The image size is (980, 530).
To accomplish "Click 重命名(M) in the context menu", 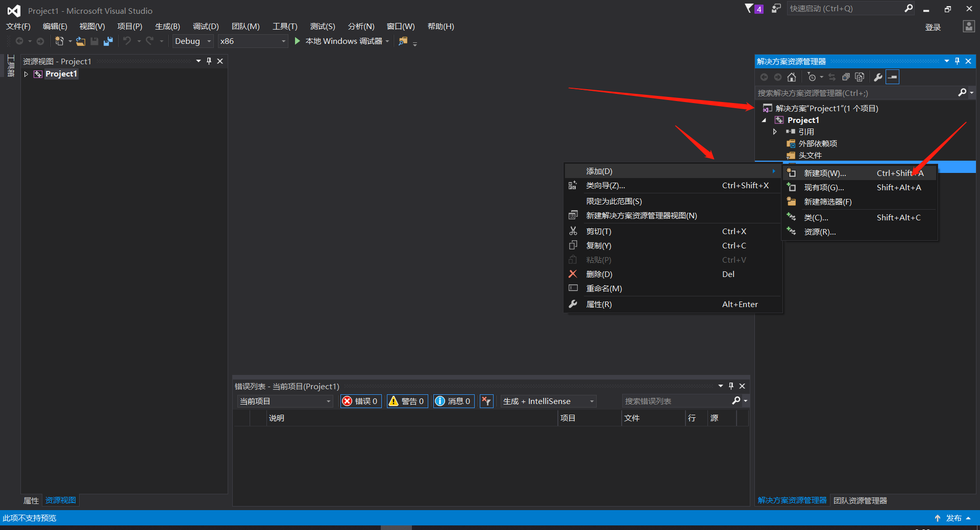I will click(x=673, y=288).
